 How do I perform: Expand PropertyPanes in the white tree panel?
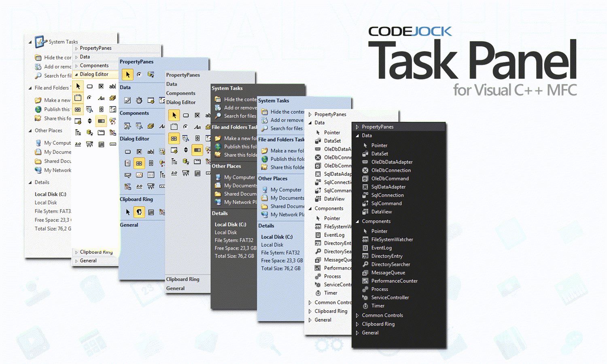[x=310, y=114]
